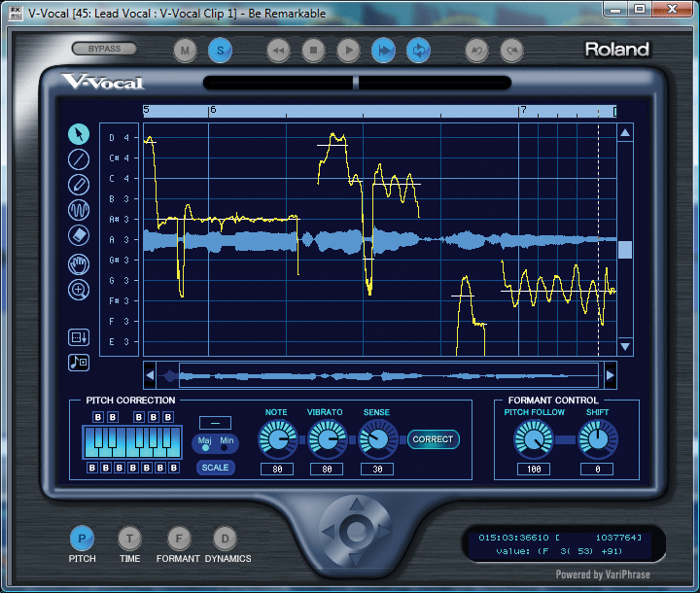Screen dimensions: 700x593
Task: Click the NOTE value field showing 80
Action: pyautogui.click(x=277, y=470)
